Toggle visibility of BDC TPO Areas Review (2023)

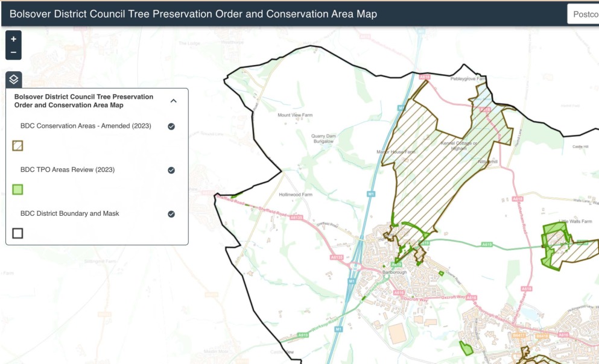(x=171, y=170)
